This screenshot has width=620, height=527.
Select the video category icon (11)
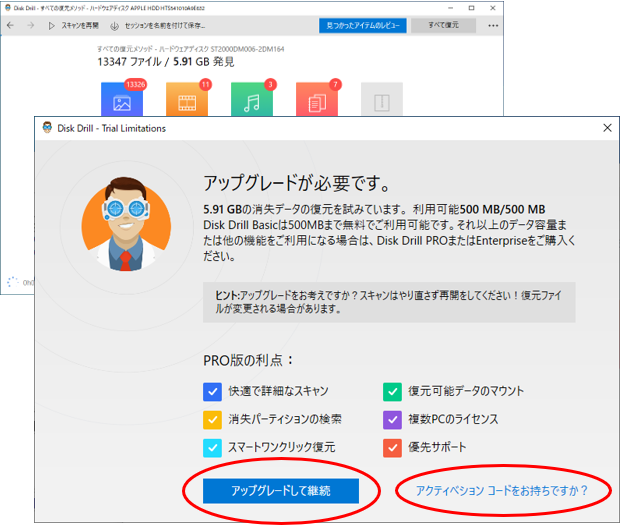(187, 99)
